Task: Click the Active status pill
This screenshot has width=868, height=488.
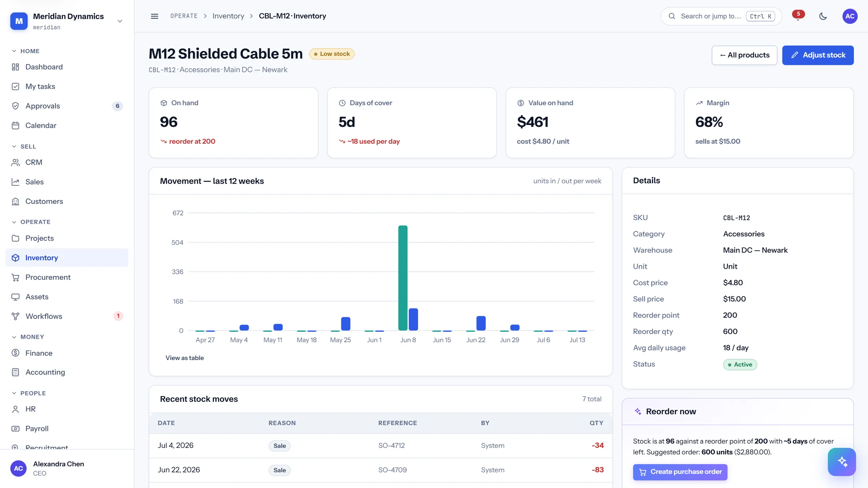Action: click(x=740, y=364)
